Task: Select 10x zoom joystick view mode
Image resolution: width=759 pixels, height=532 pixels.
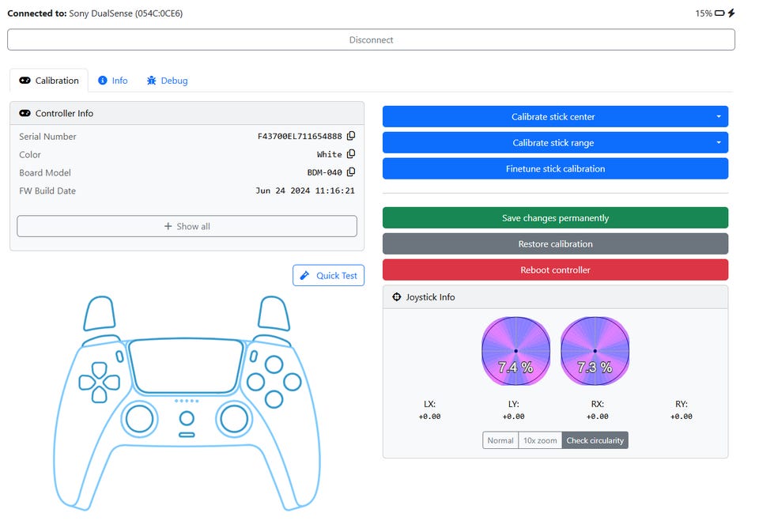Action: tap(540, 440)
